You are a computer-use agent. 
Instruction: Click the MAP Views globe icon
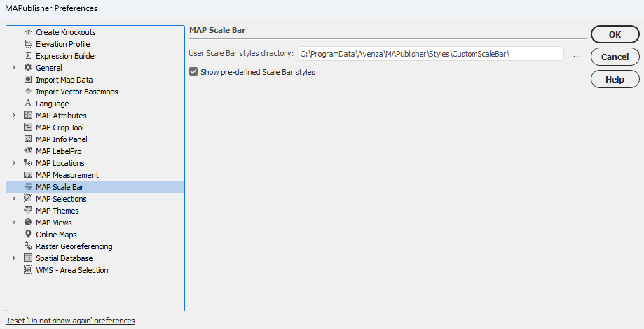(28, 223)
